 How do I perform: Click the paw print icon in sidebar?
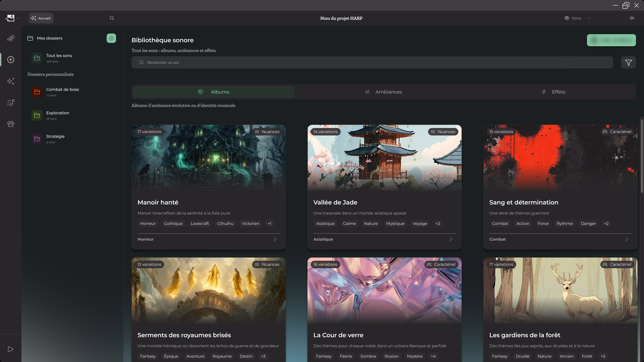coord(10,124)
